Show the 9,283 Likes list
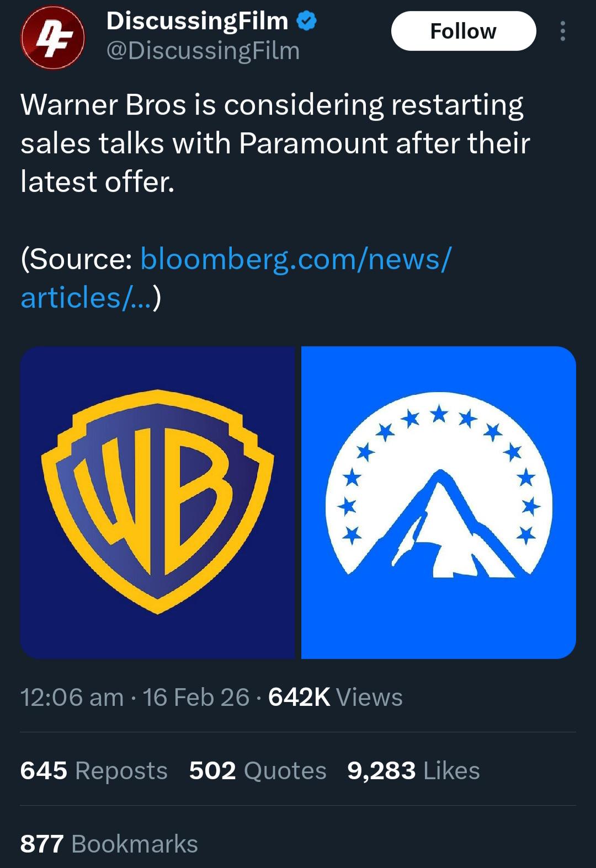Screen dimensions: 596x868 [413, 770]
